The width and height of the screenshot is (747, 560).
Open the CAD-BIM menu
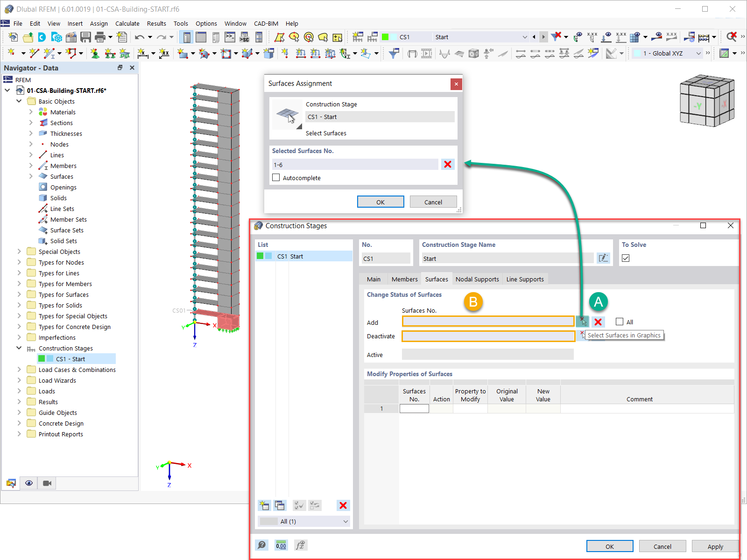point(266,23)
